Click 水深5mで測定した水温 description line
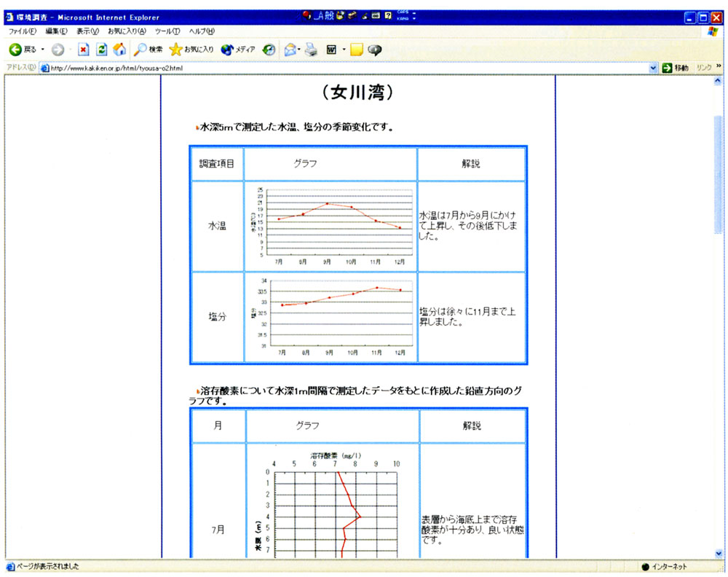Viewport: 728px width, 577px height. pyautogui.click(x=296, y=127)
